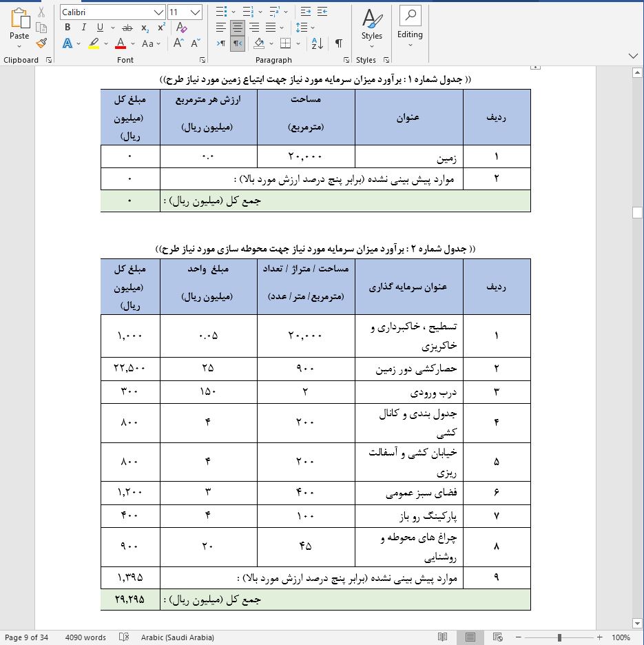Toggle Superscript formatting

click(161, 28)
